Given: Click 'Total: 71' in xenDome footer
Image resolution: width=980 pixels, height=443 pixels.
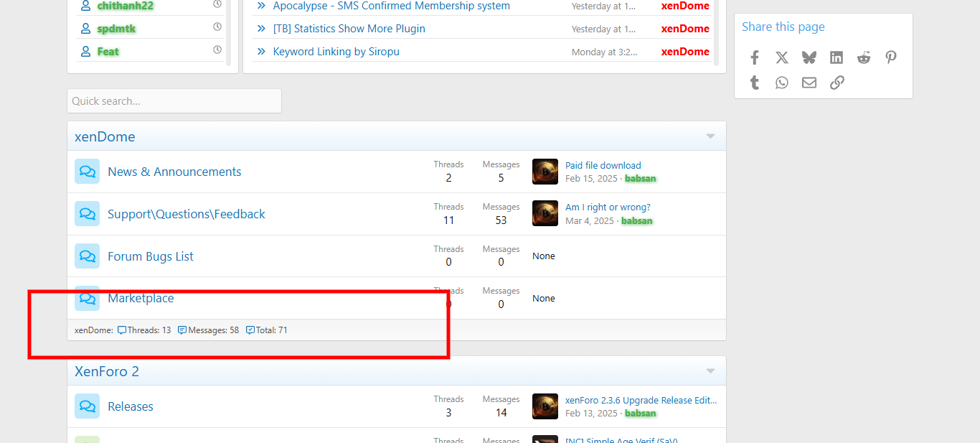Looking at the screenshot, I should coord(267,330).
